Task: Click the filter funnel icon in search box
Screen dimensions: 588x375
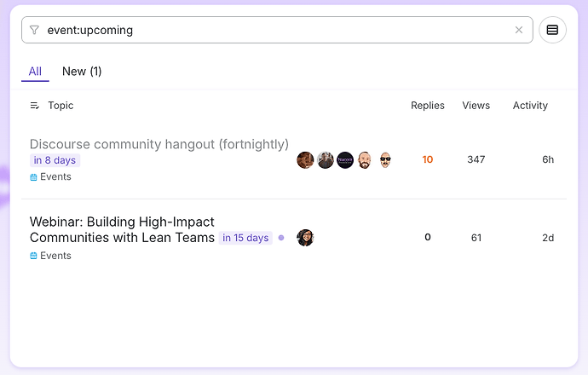Action: point(34,30)
